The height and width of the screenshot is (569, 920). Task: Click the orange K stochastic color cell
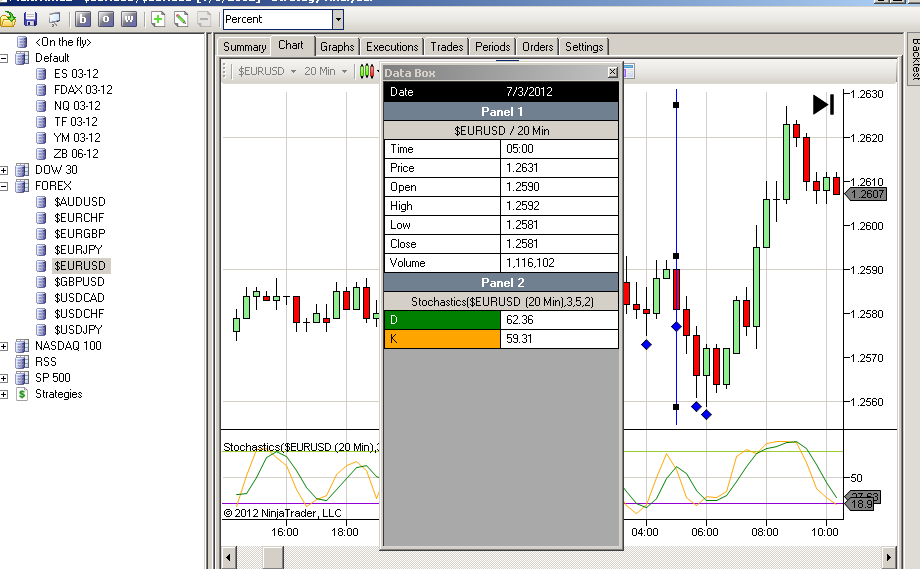click(442, 339)
